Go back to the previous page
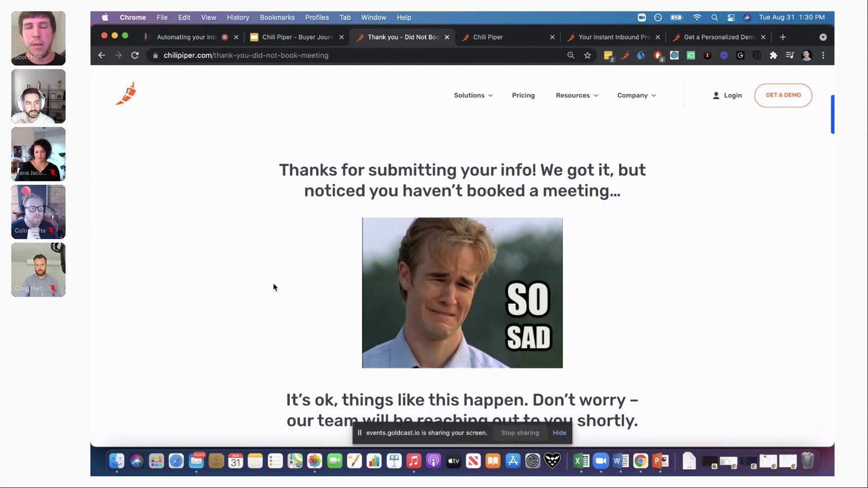This screenshot has height=488, width=868. [101, 55]
